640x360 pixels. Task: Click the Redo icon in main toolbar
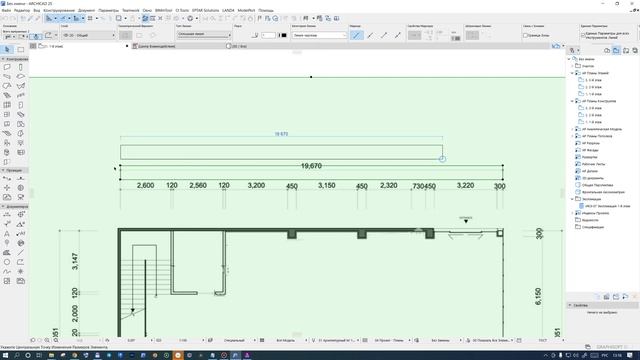click(x=13, y=18)
